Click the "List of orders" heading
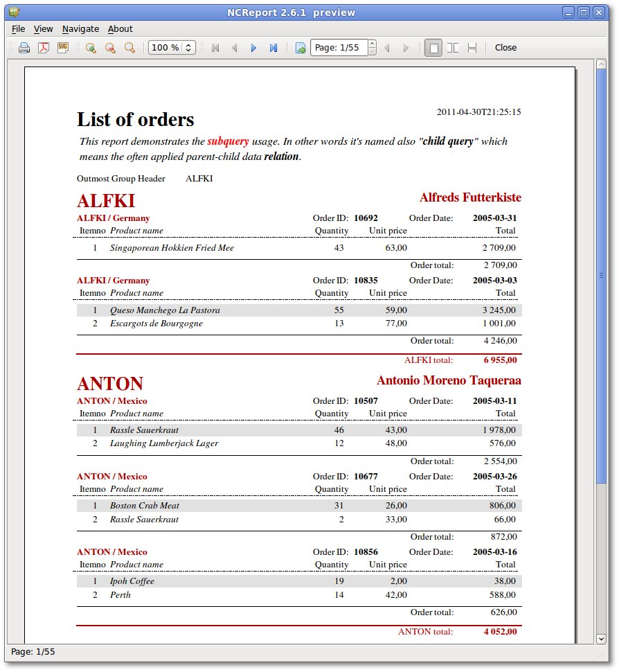619x672 pixels. (136, 119)
